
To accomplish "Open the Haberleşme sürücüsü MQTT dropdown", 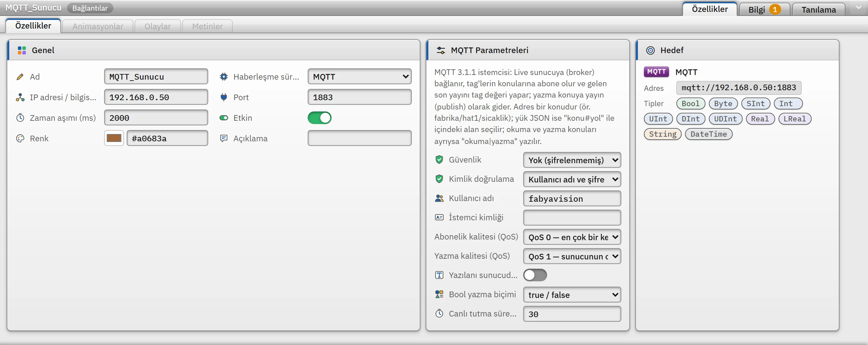I will (359, 77).
